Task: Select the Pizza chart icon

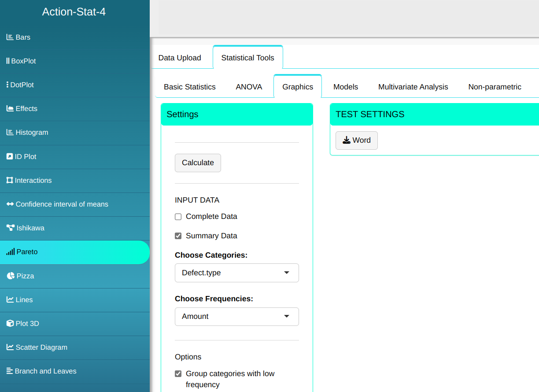Action: 11,276
